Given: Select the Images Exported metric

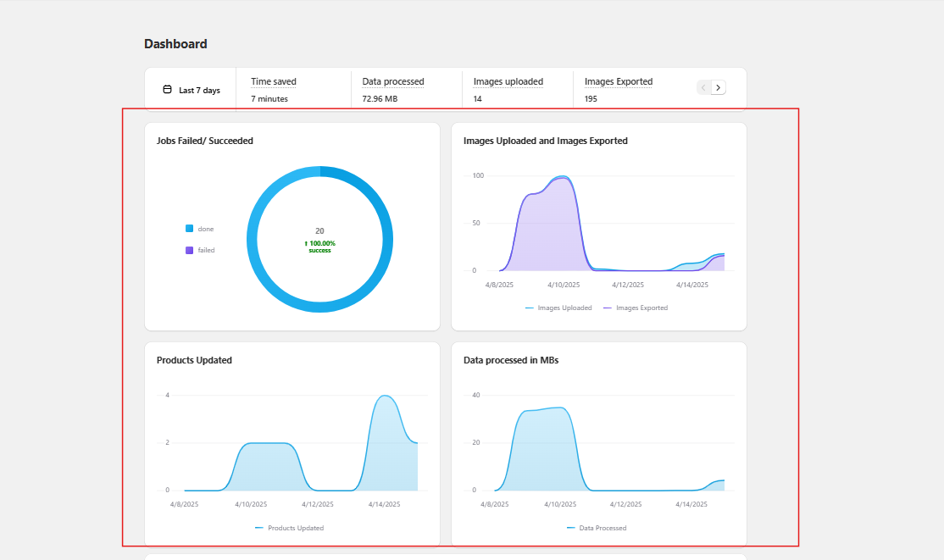Looking at the screenshot, I should [x=619, y=82].
